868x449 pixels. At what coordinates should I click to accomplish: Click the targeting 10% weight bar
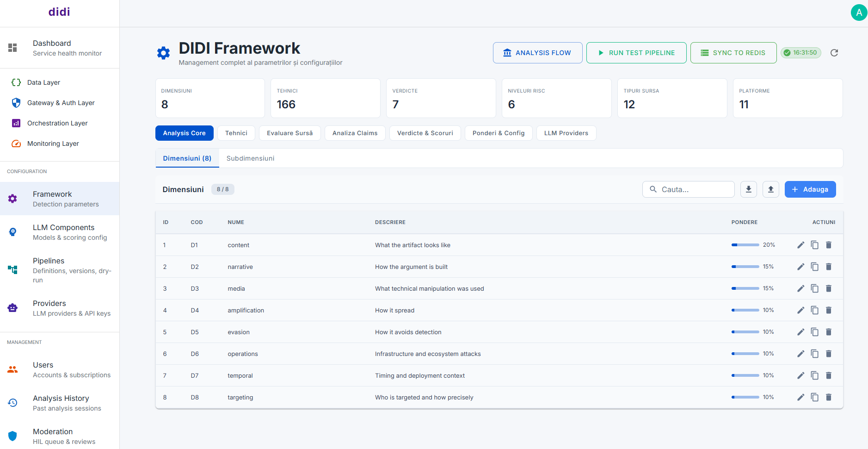pos(745,397)
